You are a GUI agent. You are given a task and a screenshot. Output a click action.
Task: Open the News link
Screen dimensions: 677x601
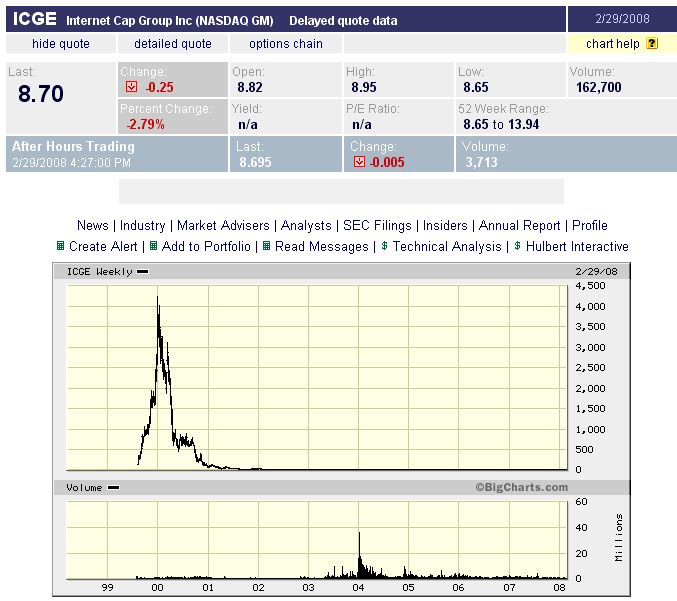93,226
